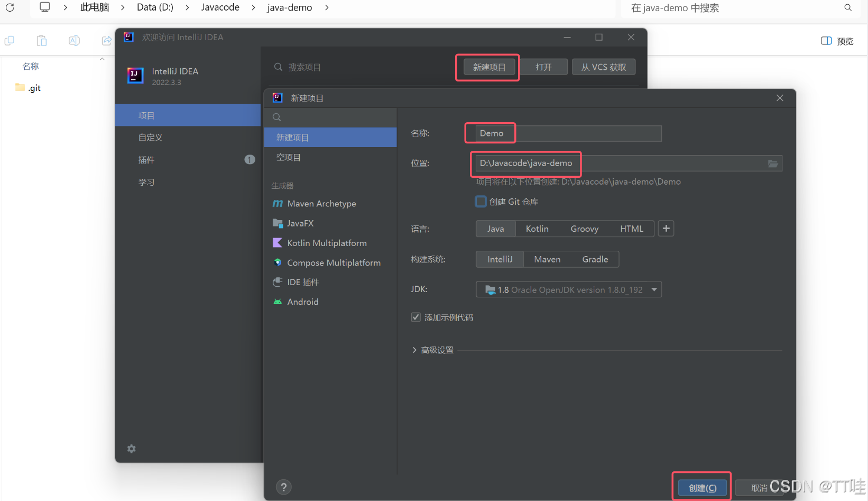Select Groovy as the language
This screenshot has width=868, height=501.
[585, 229]
